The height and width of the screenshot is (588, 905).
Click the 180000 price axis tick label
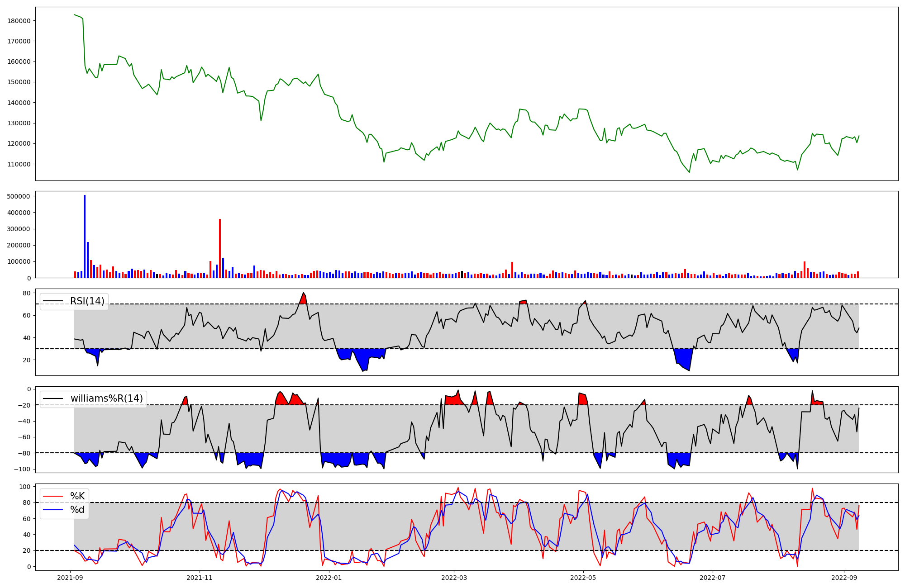pos(19,21)
